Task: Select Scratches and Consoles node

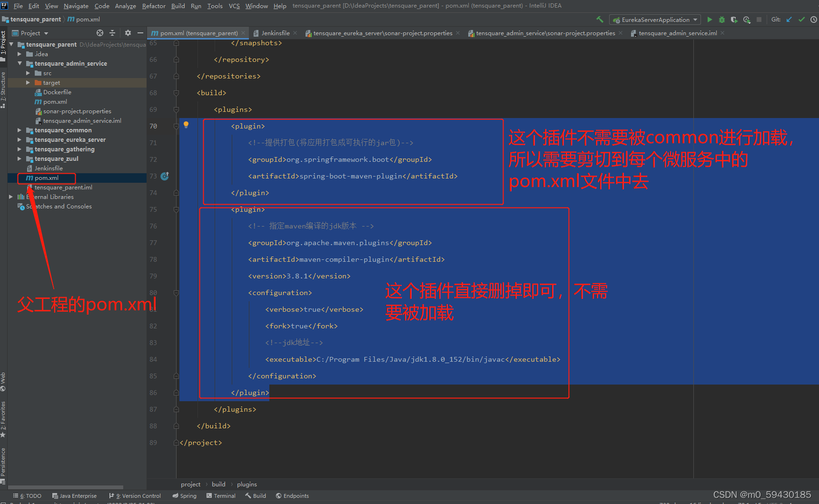Action: 59,206
